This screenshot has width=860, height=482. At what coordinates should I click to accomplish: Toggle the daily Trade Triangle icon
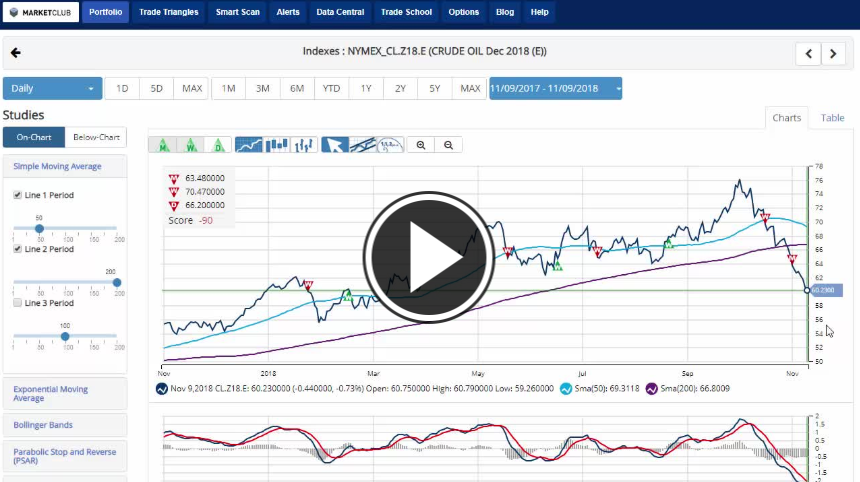click(218, 145)
